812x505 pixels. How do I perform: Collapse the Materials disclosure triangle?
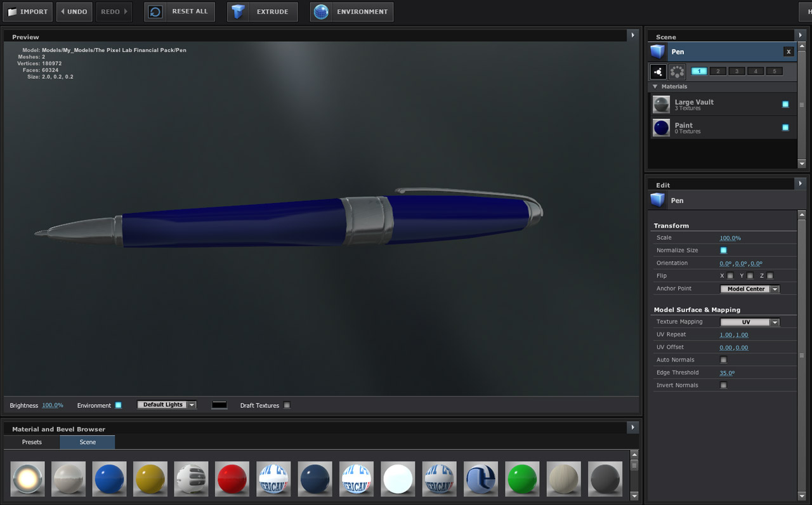click(655, 86)
